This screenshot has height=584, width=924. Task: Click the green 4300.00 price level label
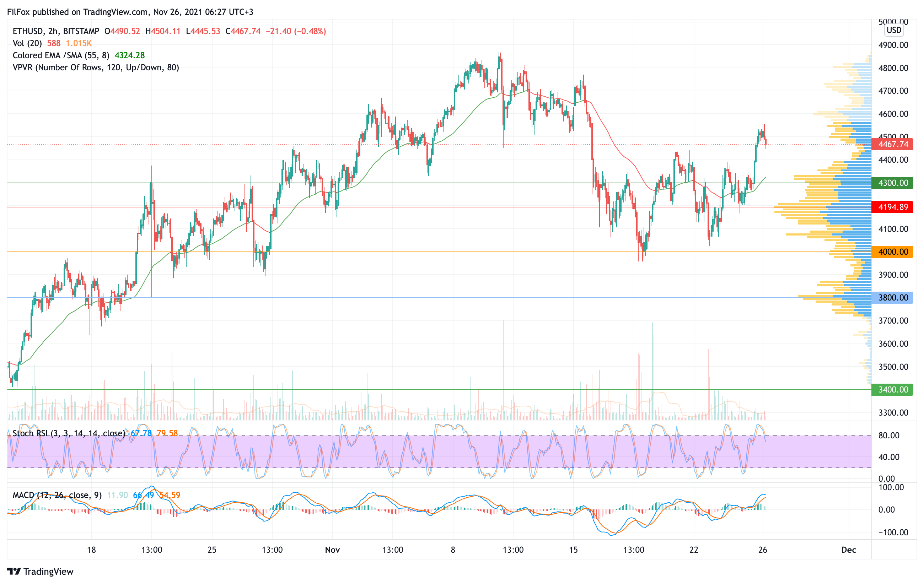click(x=892, y=183)
